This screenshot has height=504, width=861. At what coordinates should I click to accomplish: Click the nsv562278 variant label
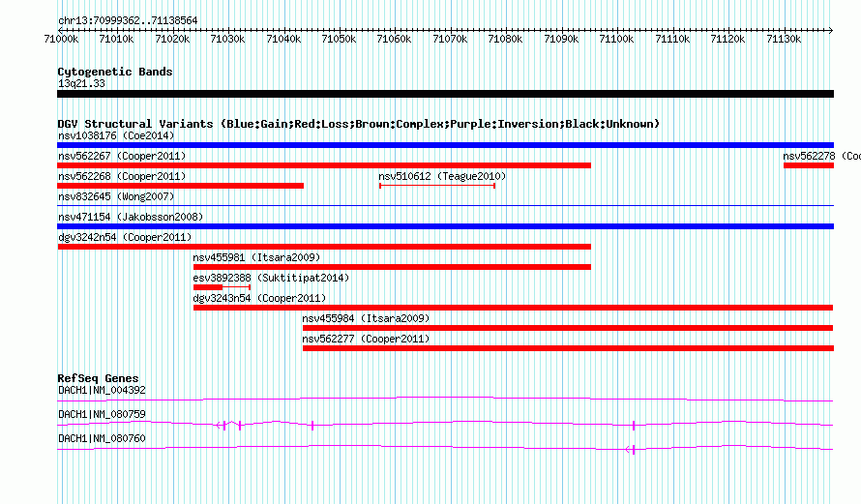821,156
